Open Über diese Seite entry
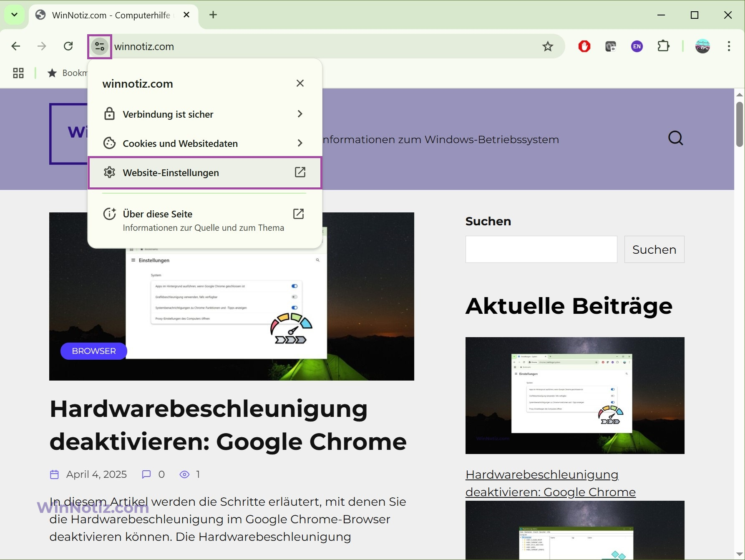The width and height of the screenshot is (745, 560). click(205, 220)
